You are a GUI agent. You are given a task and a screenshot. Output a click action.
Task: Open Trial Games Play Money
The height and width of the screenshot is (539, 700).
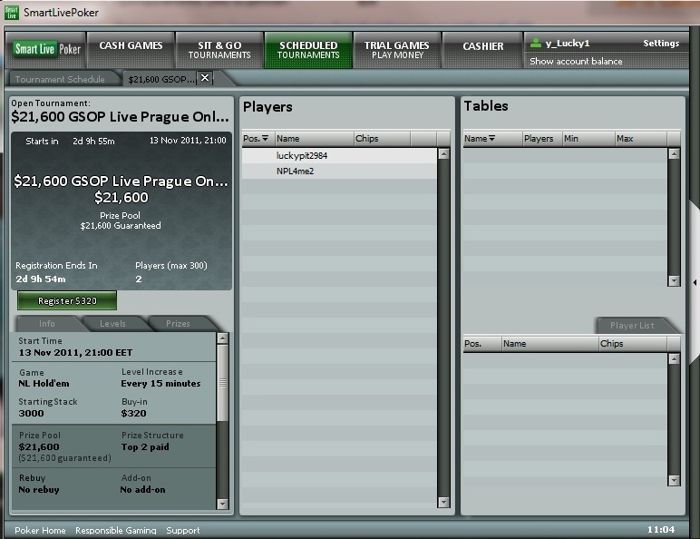[x=397, y=49]
